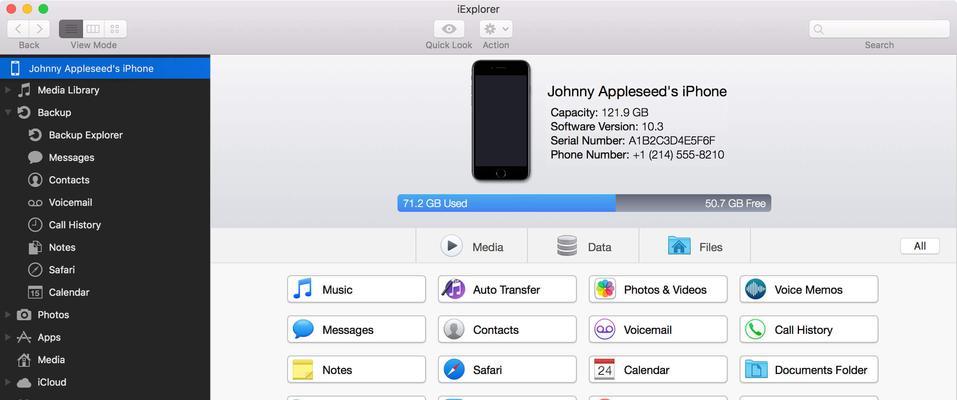Open the Calendar button in main grid
Screen dimensions: 957x400
pyautogui.click(x=658, y=370)
